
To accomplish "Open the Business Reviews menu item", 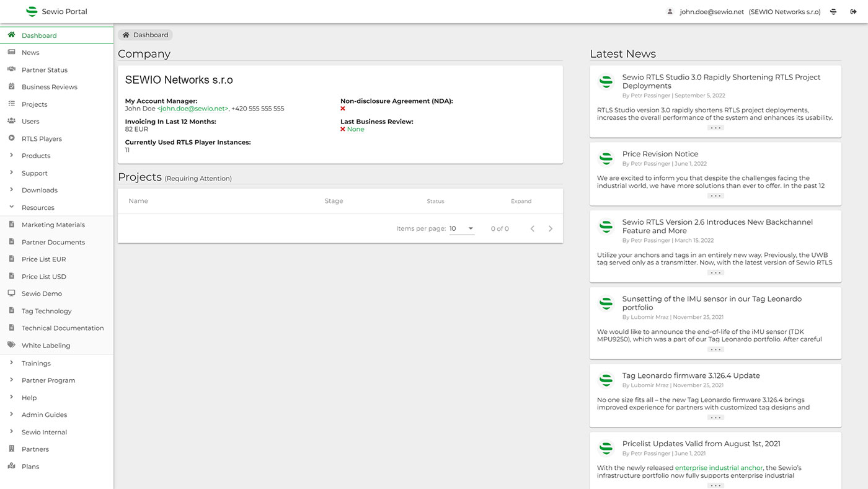I will click(49, 87).
